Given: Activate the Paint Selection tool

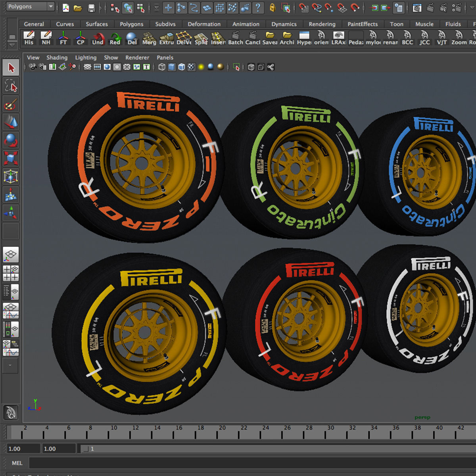Looking at the screenshot, I should 11,104.
